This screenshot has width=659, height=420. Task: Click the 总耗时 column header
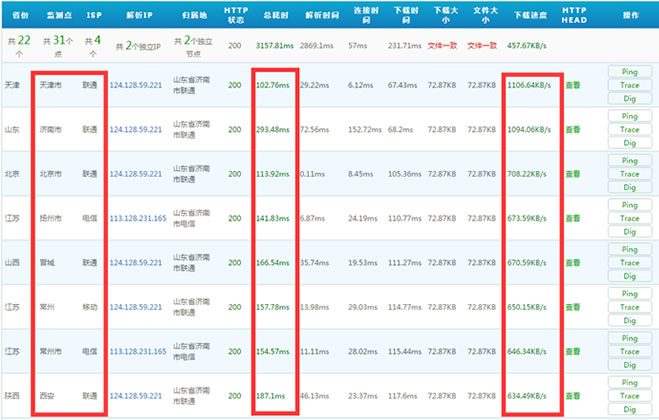pyautogui.click(x=277, y=18)
